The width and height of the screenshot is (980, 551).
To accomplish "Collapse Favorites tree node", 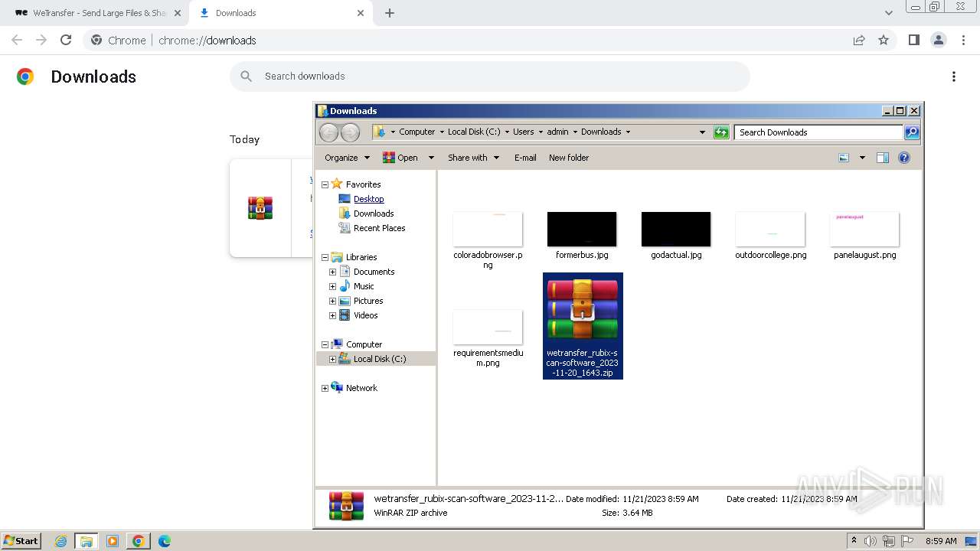I will click(325, 184).
